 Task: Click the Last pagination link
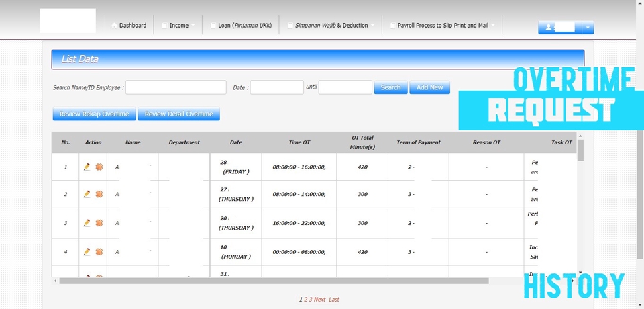pyautogui.click(x=334, y=300)
